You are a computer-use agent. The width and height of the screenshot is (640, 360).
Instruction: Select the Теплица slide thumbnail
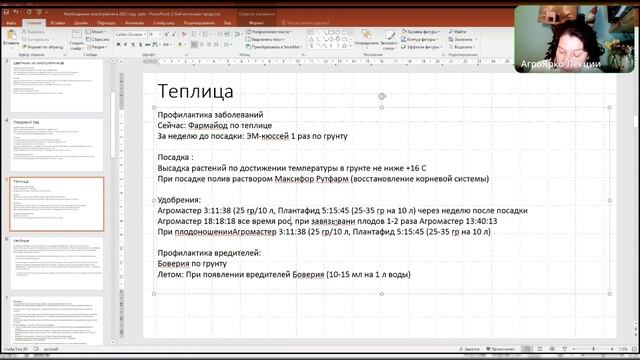click(x=57, y=204)
